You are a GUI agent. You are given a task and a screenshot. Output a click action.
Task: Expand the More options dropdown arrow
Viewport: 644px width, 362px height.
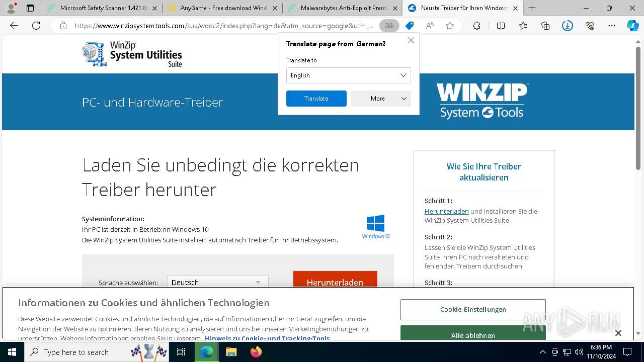pyautogui.click(x=404, y=99)
